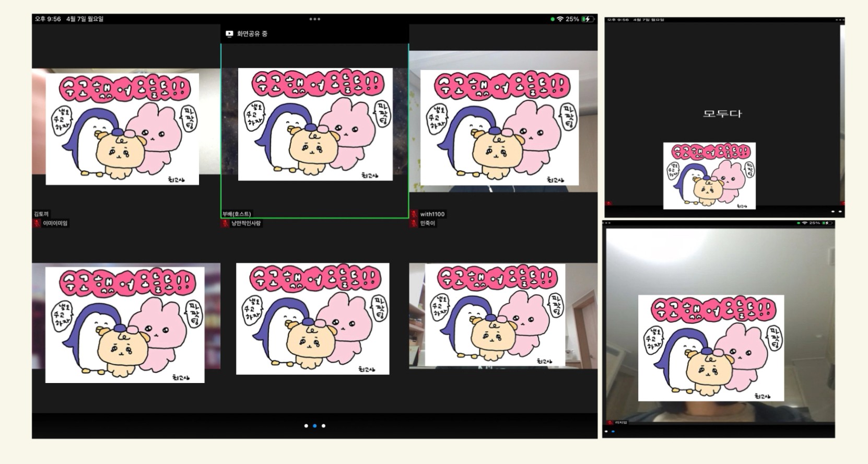The height and width of the screenshot is (464, 868).
Task: Tap the muted mic icon beside 낭만적인사랑
Action: [225, 223]
